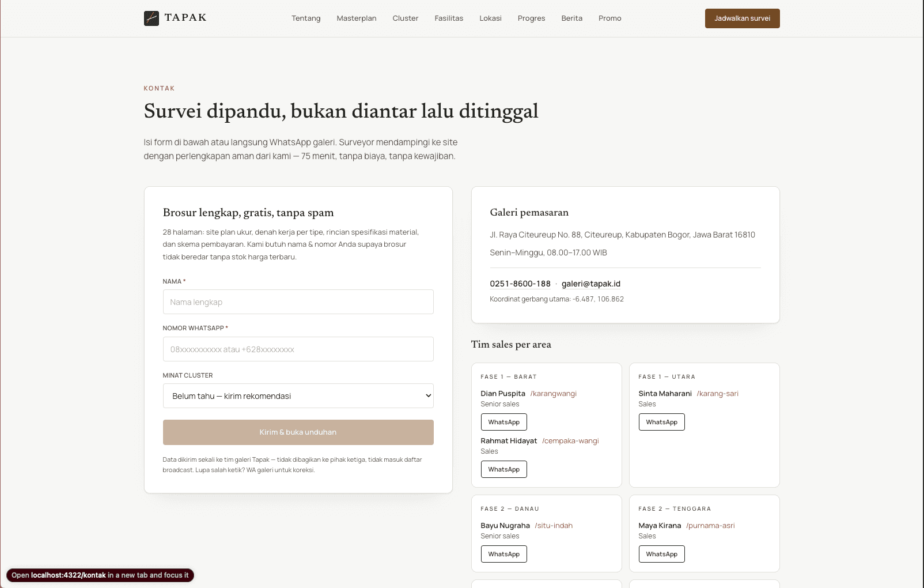Open the Promo nav link
The height and width of the screenshot is (588, 924).
[x=610, y=18]
